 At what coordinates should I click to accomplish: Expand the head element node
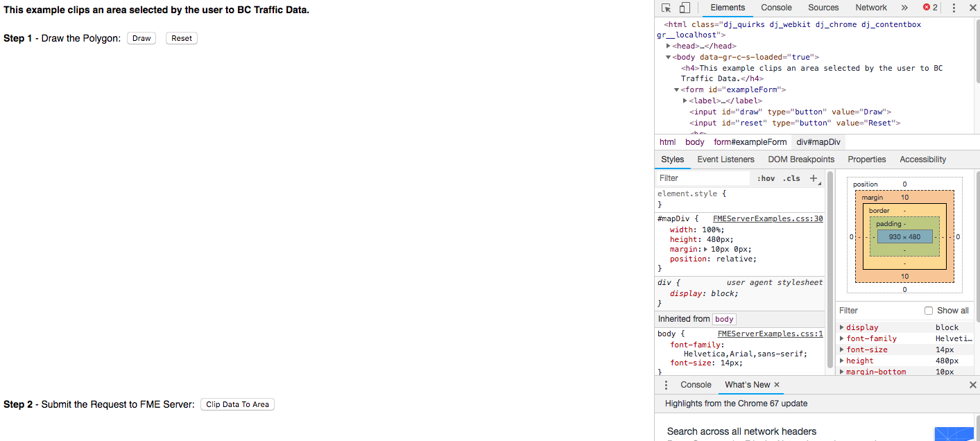pos(669,46)
